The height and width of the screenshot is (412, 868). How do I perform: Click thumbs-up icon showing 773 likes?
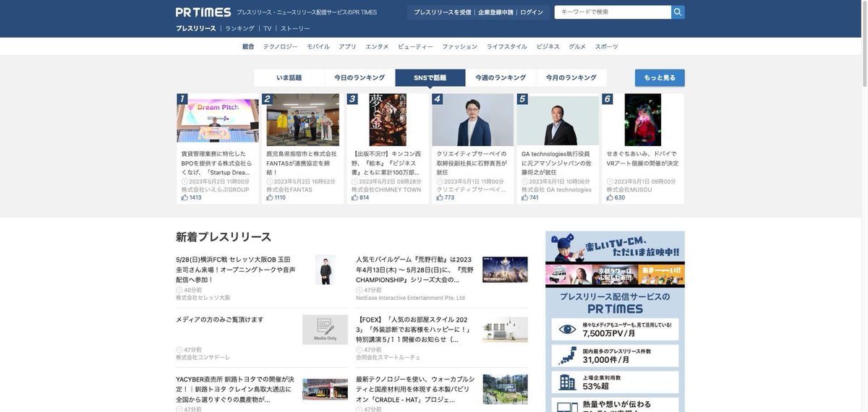tap(440, 197)
